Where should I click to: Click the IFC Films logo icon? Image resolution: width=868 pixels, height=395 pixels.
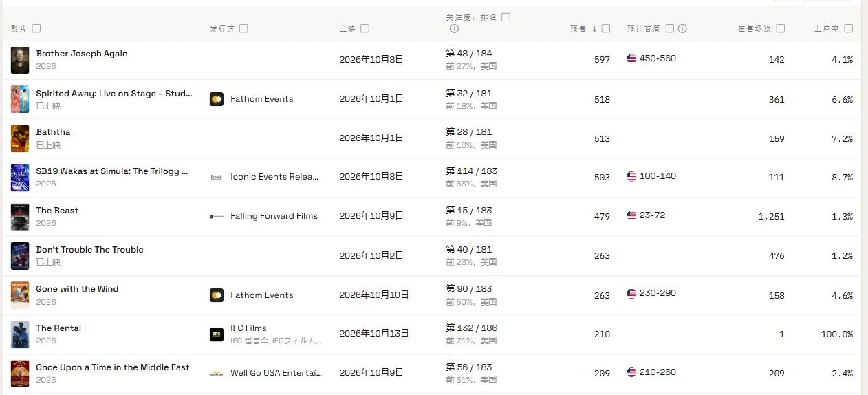coord(217,334)
